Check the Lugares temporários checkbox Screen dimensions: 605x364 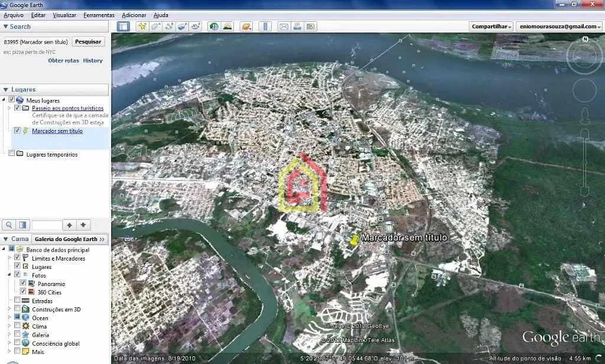click(12, 153)
